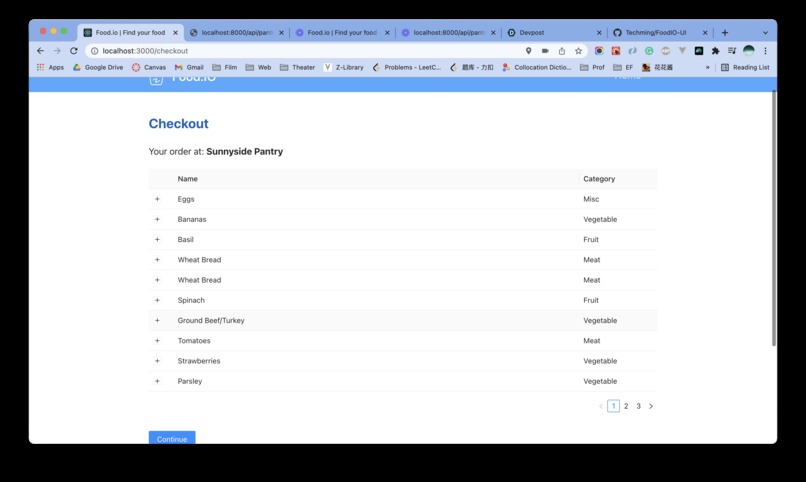Click the camera icon in address bar
Screen dimensions: 806x482
[x=545, y=51]
